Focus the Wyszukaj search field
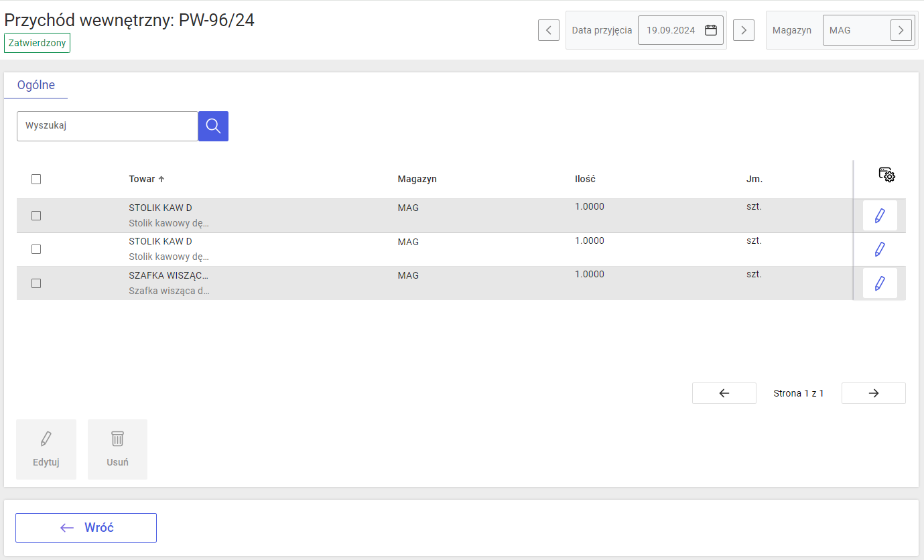 (107, 126)
